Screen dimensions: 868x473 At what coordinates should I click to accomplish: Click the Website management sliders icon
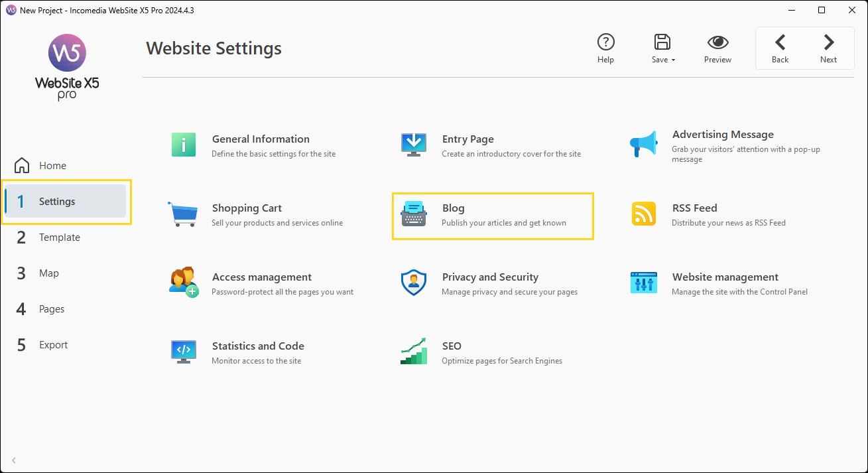pos(643,283)
